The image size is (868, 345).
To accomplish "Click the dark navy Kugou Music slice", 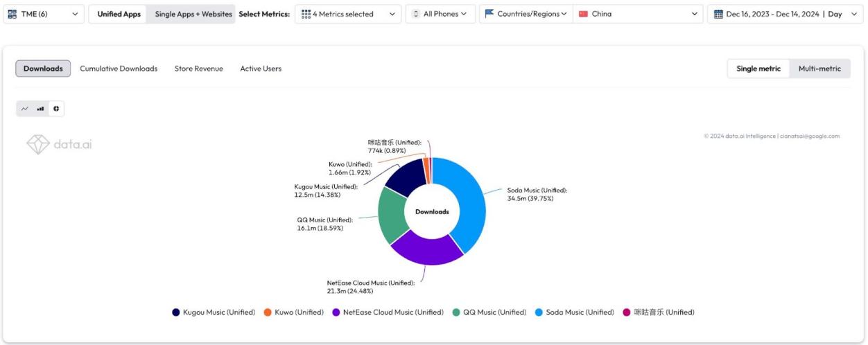I will tap(408, 176).
